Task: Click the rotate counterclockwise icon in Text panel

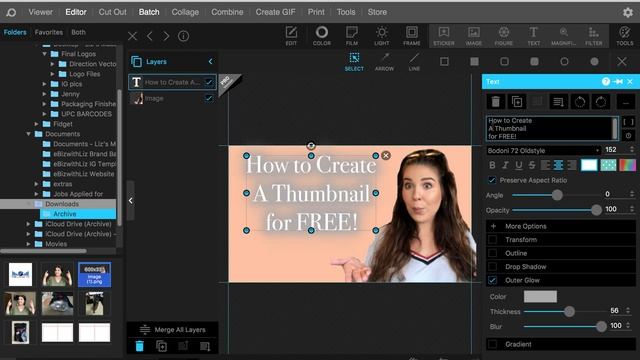Action: click(580, 102)
